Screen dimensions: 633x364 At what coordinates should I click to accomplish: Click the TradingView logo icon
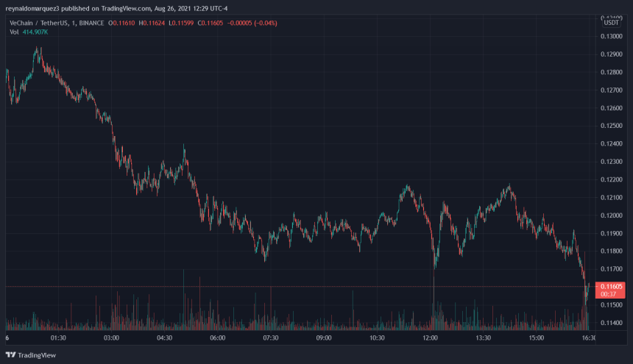(x=10, y=354)
